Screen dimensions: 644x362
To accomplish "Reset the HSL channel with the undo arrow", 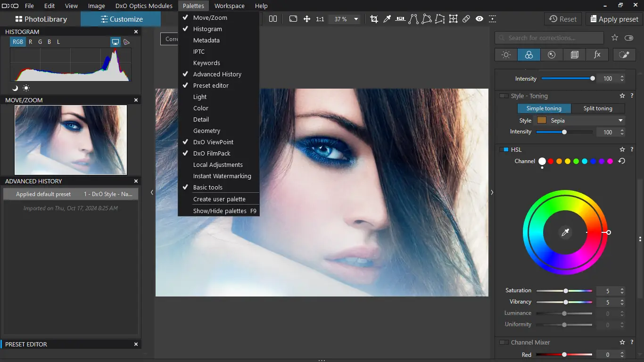I will coord(622,161).
